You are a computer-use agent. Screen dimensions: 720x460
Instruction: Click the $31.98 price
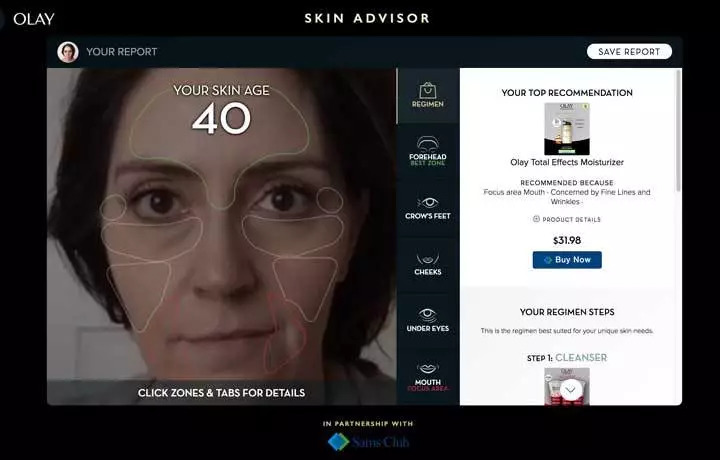click(567, 240)
